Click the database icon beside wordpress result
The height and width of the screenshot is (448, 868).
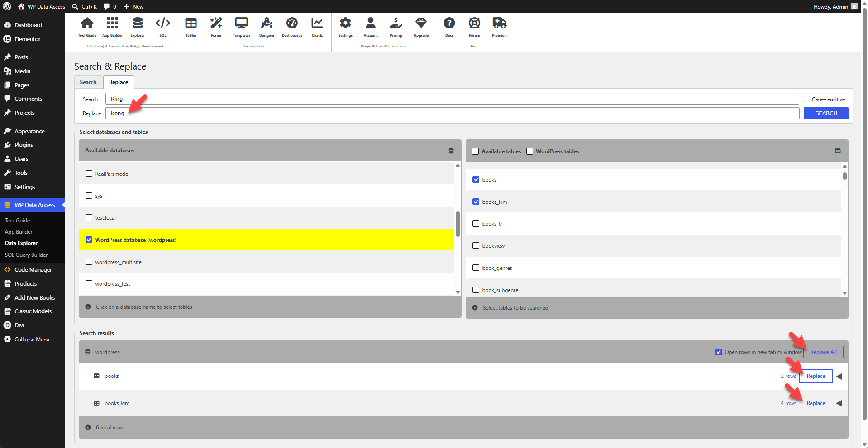(88, 352)
